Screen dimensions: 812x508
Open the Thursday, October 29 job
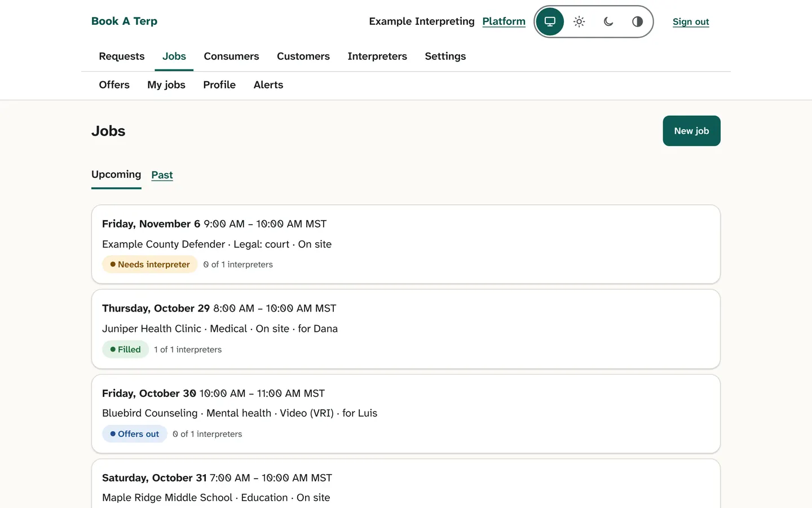point(406,329)
